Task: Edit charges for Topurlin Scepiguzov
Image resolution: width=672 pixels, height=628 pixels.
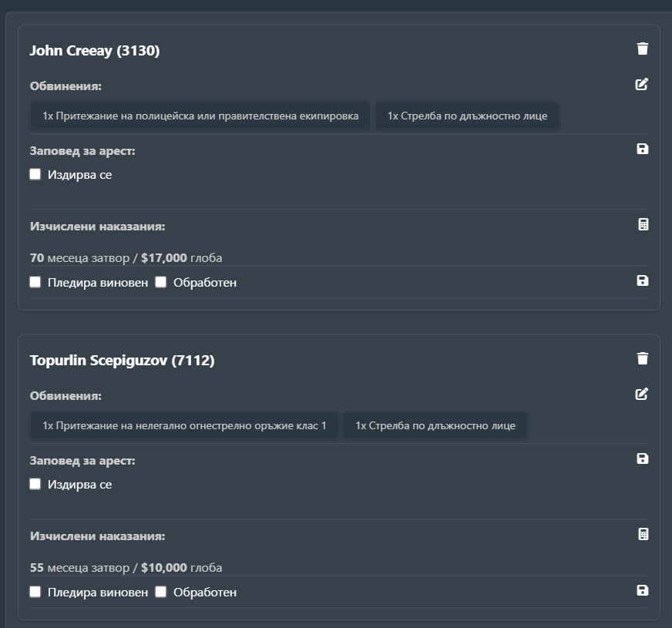Action: [642, 394]
